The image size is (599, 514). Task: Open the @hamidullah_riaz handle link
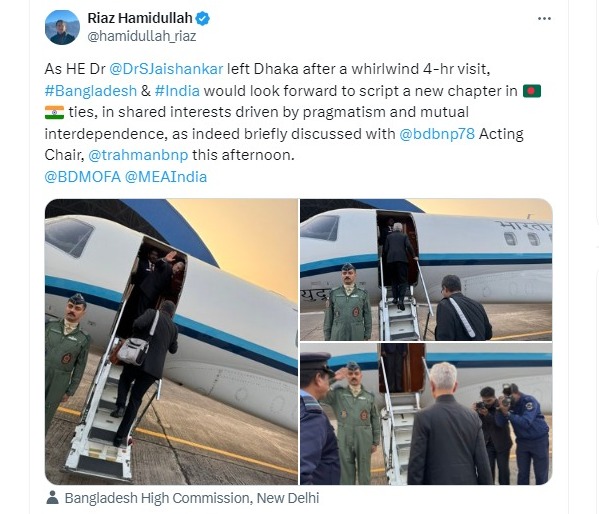[x=142, y=36]
